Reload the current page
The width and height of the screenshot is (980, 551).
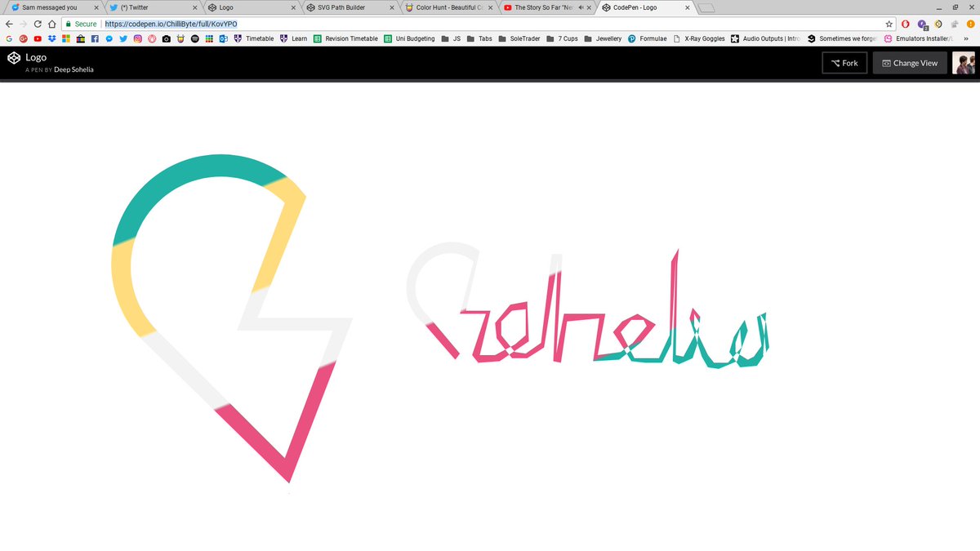38,24
